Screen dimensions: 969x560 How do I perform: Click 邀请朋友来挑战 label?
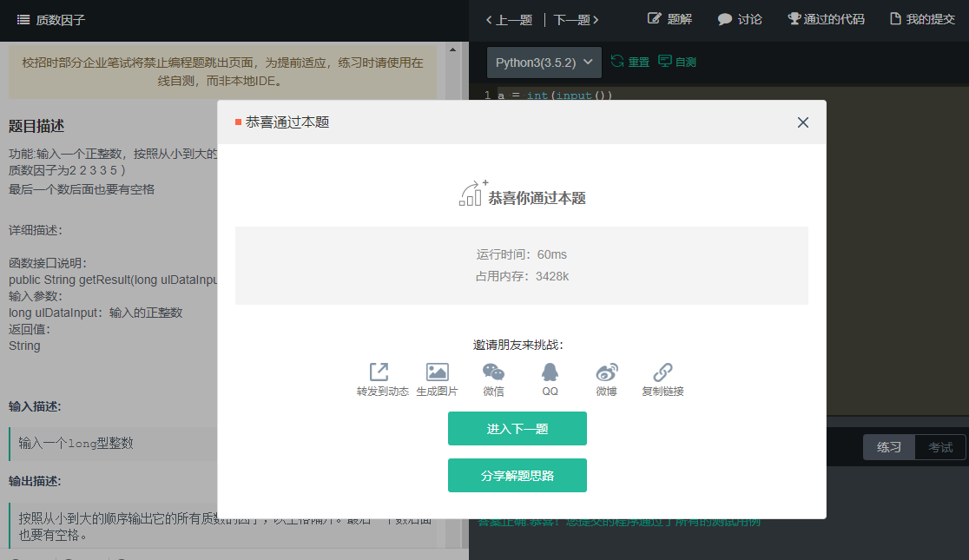pyautogui.click(x=517, y=345)
